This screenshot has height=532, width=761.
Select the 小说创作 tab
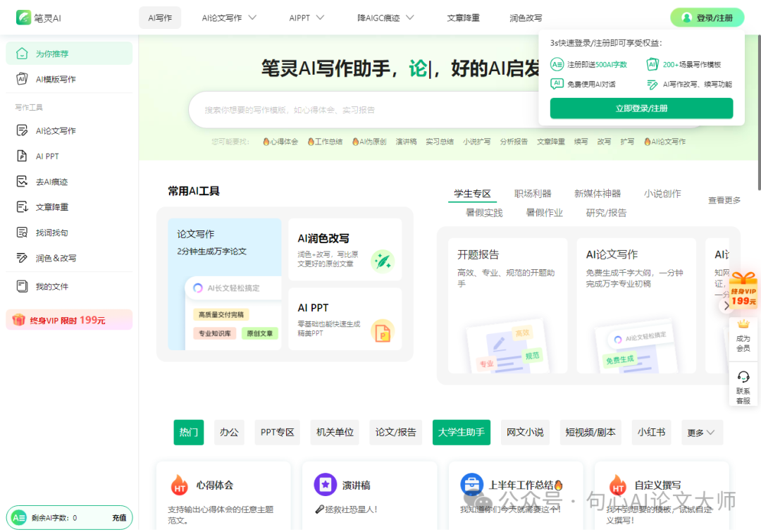point(662,194)
